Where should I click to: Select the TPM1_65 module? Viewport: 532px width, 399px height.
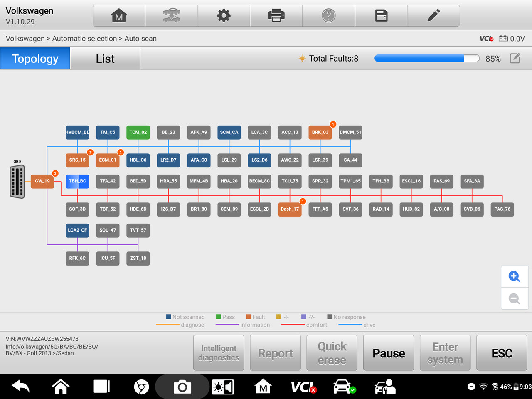[350, 181]
